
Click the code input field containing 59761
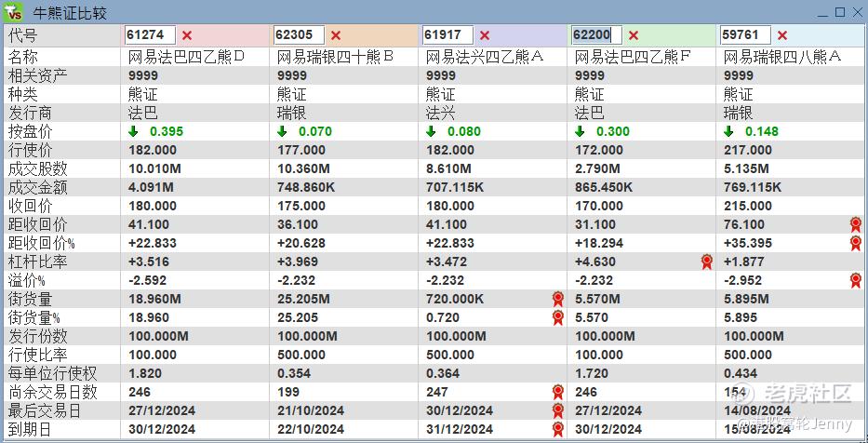click(745, 34)
